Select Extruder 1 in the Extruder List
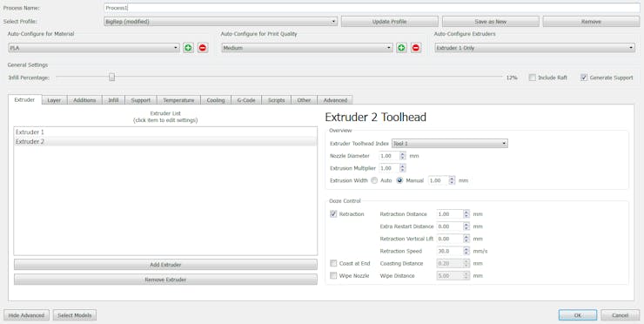Viewport: 644px width, 324px height. click(165, 132)
